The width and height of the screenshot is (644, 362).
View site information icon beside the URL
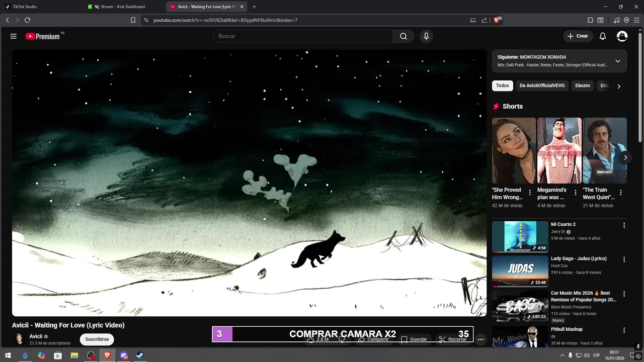[x=146, y=20]
